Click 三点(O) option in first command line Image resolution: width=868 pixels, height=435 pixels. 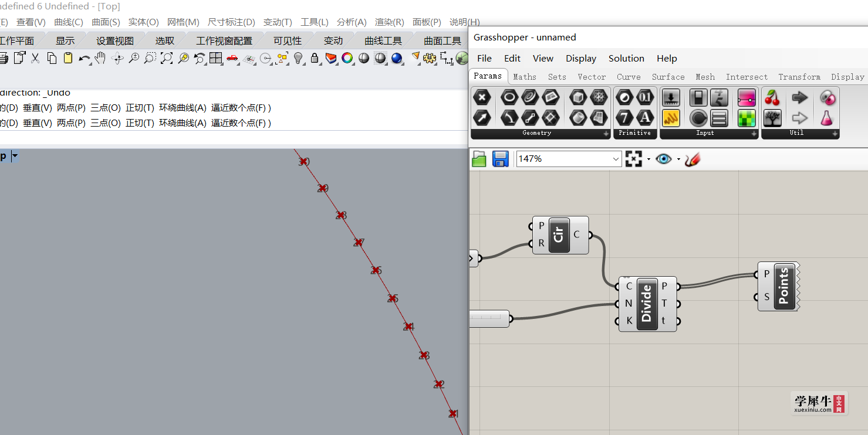pyautogui.click(x=106, y=107)
